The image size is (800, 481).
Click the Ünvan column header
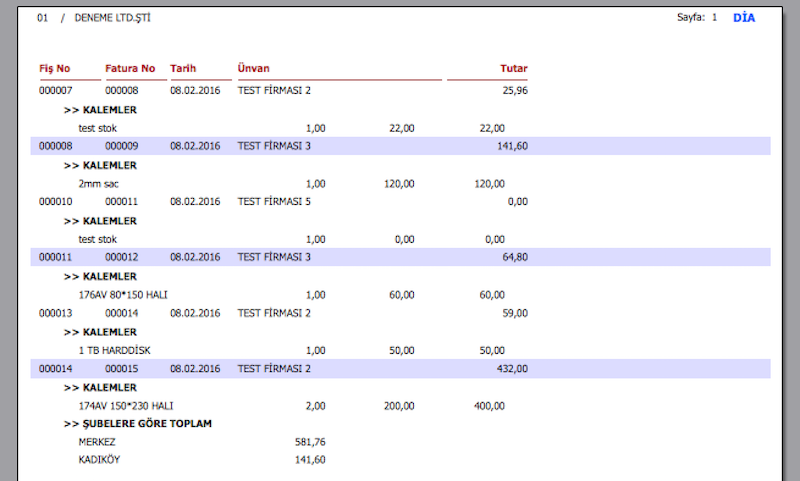[252, 69]
